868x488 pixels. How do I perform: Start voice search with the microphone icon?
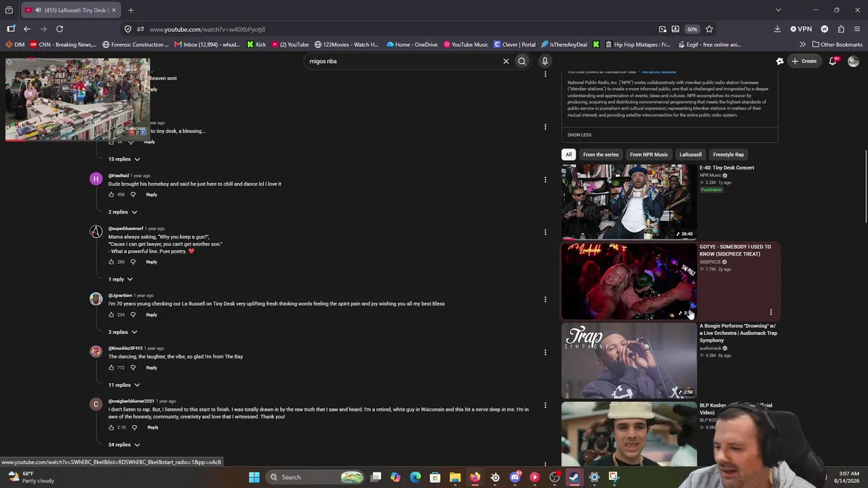545,61
